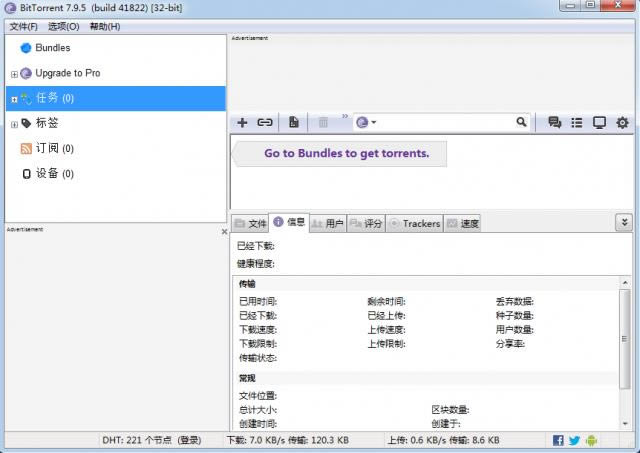Click the BitTorrent logo in title bar
Viewport: 640px width, 453px height.
tap(10, 8)
